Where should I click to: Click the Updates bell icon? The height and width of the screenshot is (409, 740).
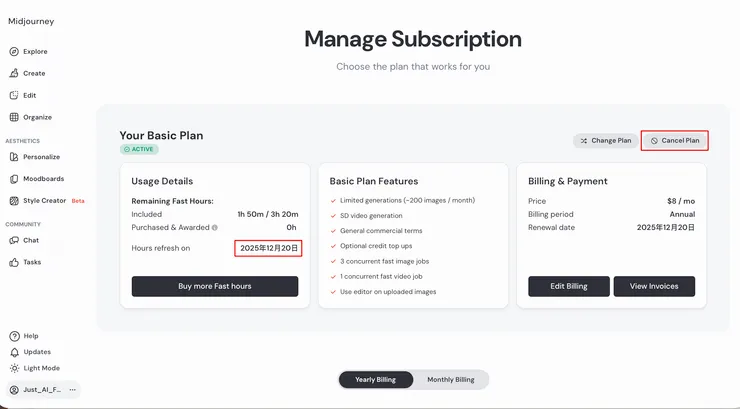pyautogui.click(x=14, y=352)
